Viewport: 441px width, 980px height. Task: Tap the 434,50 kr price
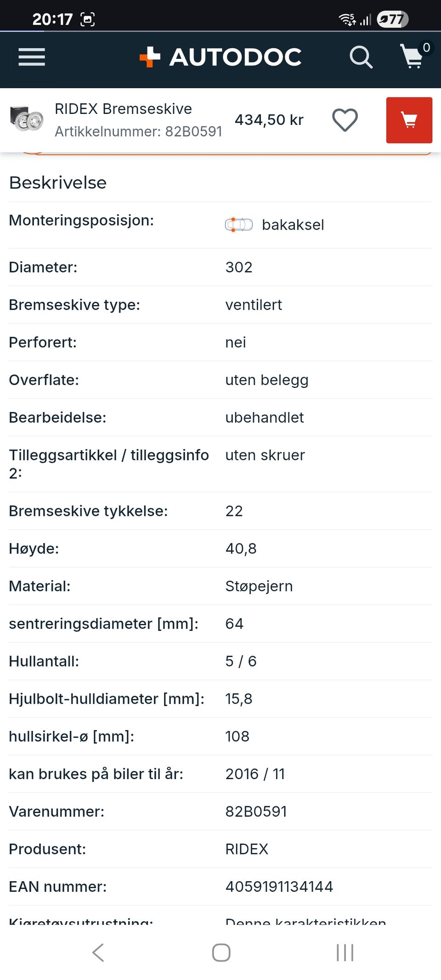pos(269,120)
